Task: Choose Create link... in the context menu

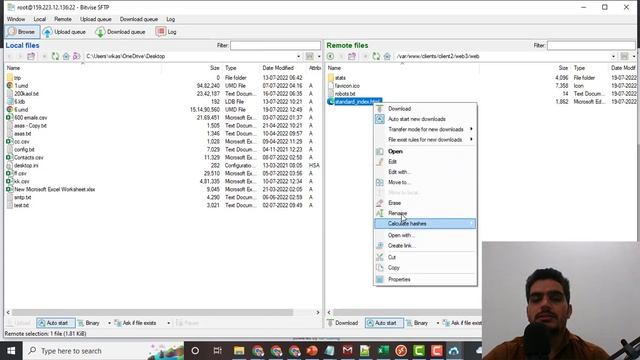Action: [425, 246]
